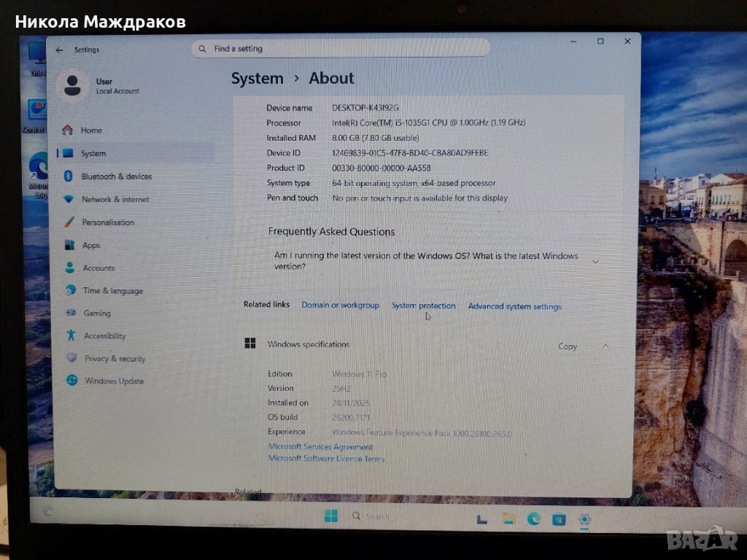
Task: Open Microsoft Services Agreement link
Action: tap(320, 447)
